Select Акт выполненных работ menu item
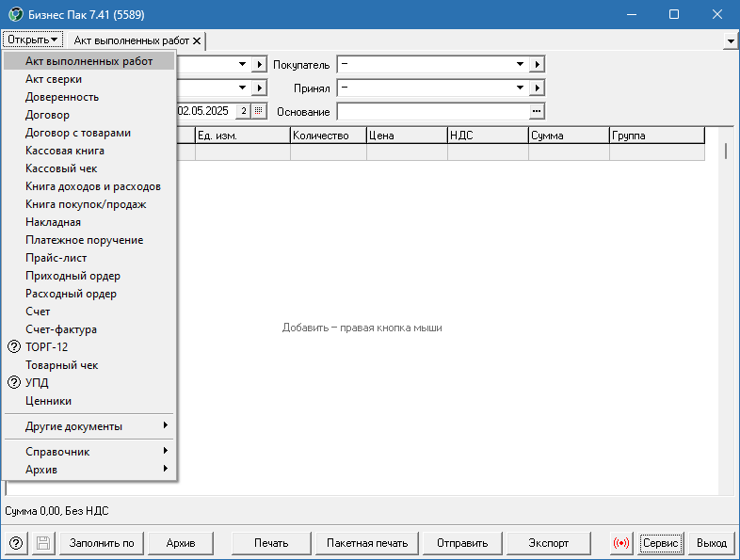The image size is (740, 560). pyautogui.click(x=89, y=61)
